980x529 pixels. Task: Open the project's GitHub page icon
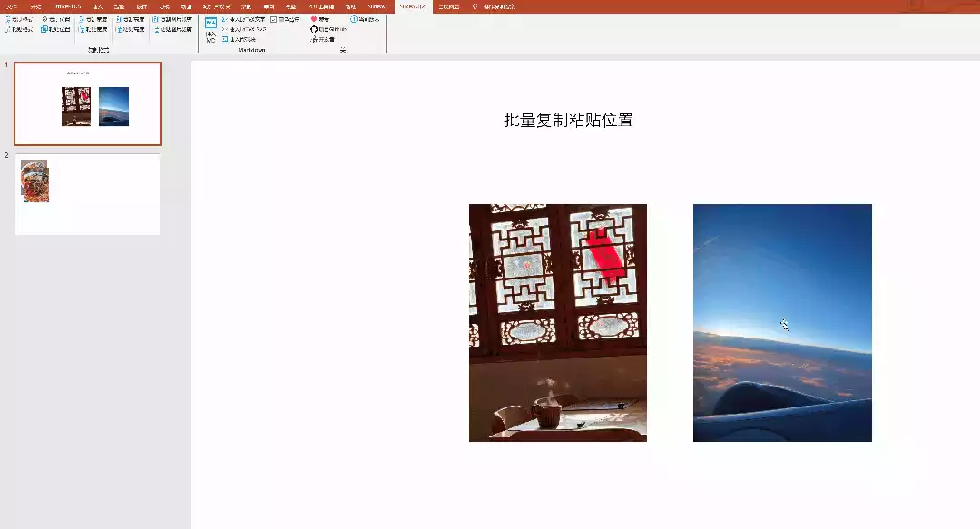click(313, 29)
